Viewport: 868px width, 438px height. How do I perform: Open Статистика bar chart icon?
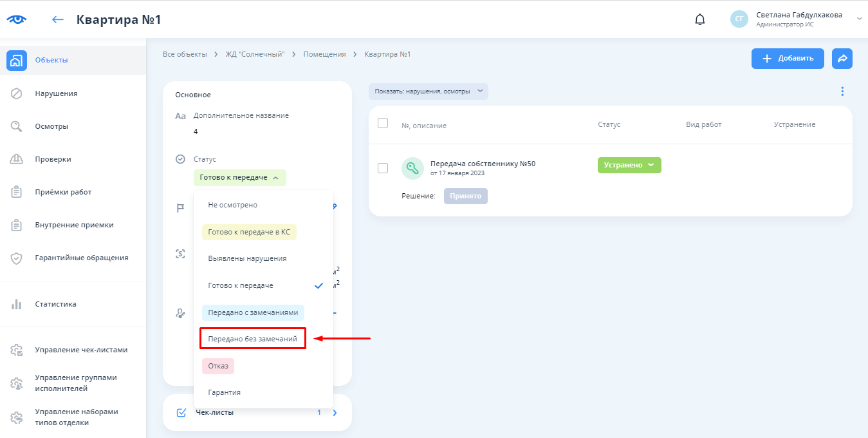(17, 304)
